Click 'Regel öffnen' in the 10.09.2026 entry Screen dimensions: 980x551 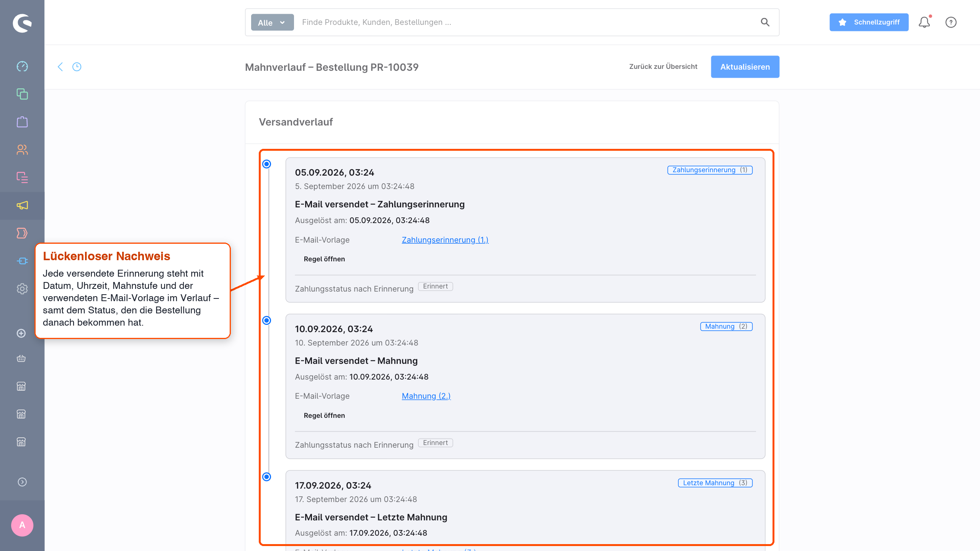coord(324,416)
